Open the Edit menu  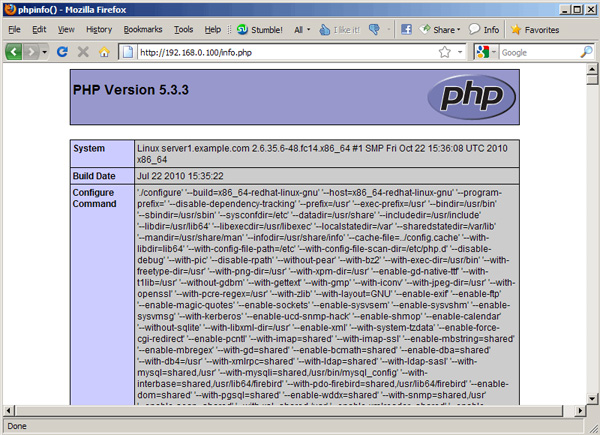[39, 29]
